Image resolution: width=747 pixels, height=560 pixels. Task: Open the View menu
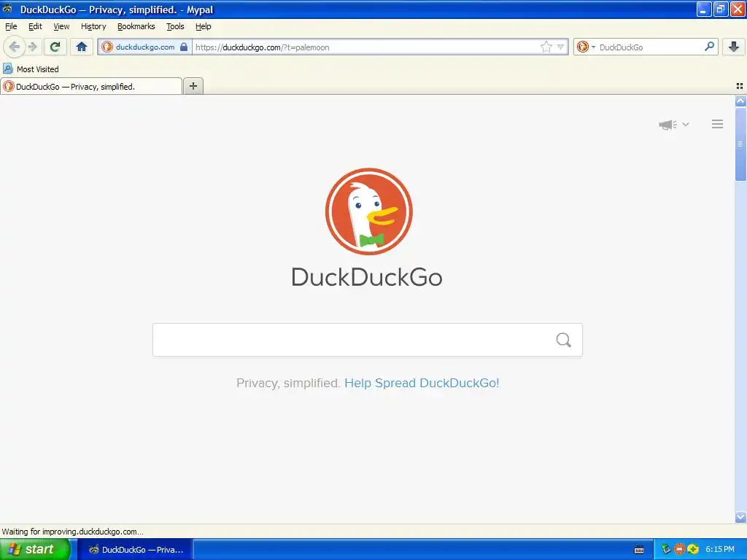click(x=61, y=26)
